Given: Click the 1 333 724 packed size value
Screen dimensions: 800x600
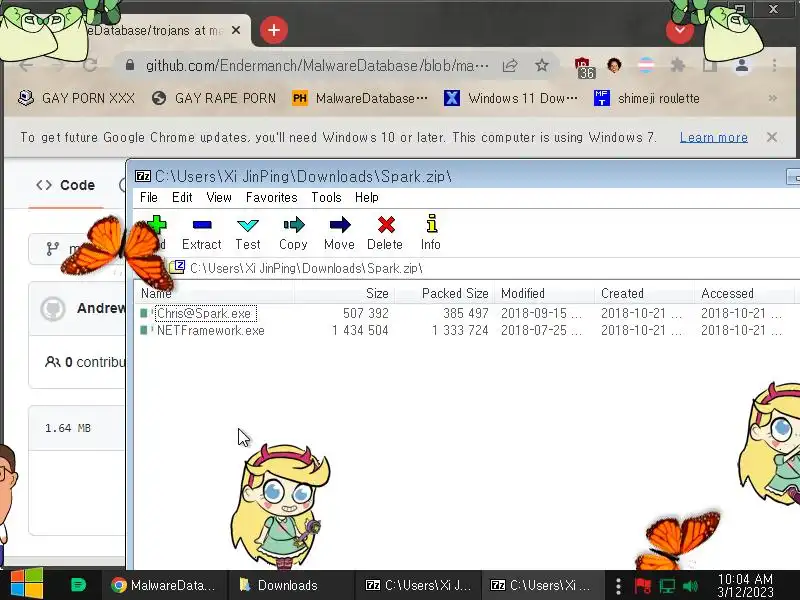Looking at the screenshot, I should click(460, 331).
